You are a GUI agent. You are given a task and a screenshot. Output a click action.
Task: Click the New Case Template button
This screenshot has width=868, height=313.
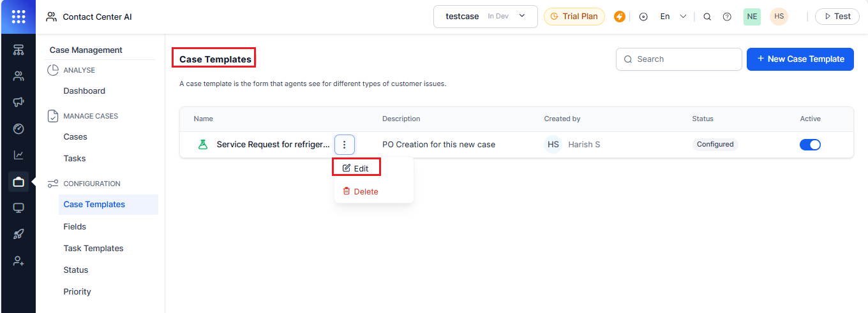pos(800,59)
